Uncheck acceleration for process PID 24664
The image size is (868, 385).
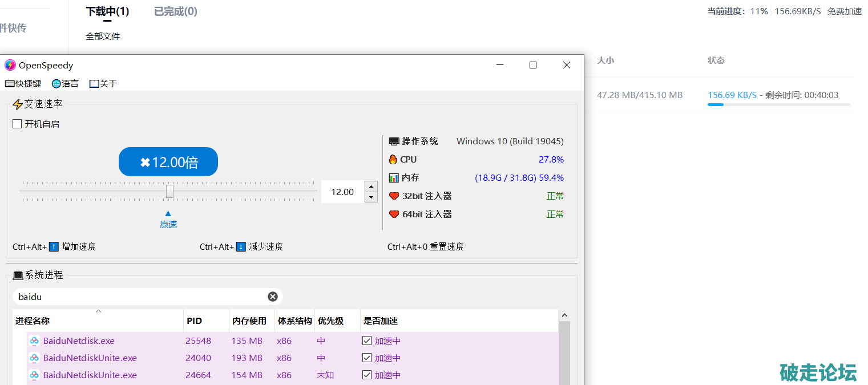(367, 375)
